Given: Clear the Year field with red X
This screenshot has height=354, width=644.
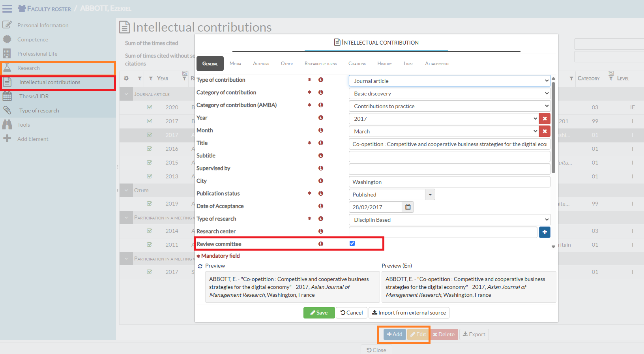Looking at the screenshot, I should (x=545, y=119).
